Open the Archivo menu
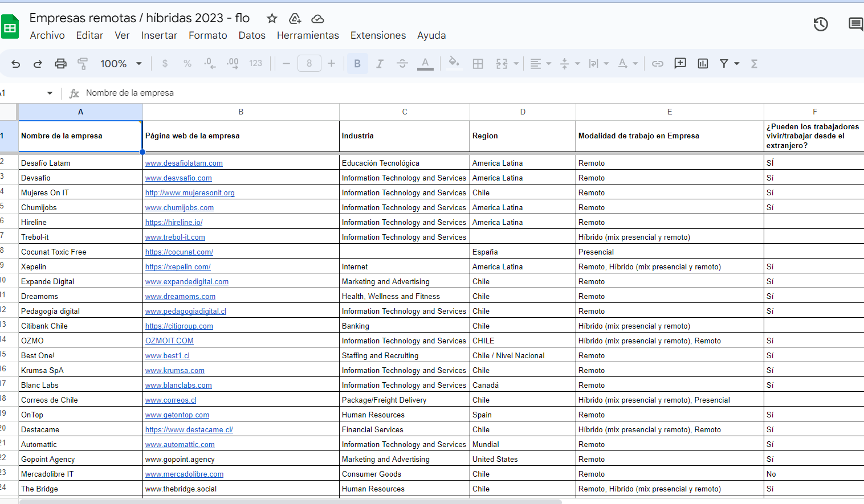Image resolution: width=864 pixels, height=504 pixels. click(47, 35)
